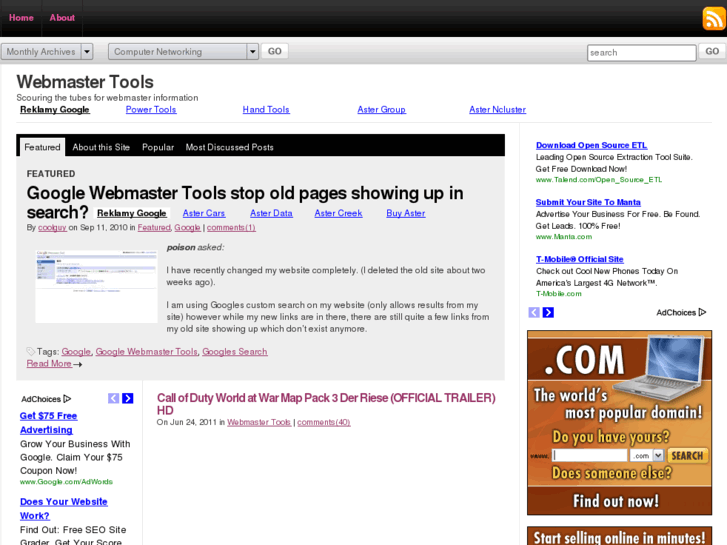Open the Aster Group ad link
The height and width of the screenshot is (545, 727).
(x=382, y=109)
